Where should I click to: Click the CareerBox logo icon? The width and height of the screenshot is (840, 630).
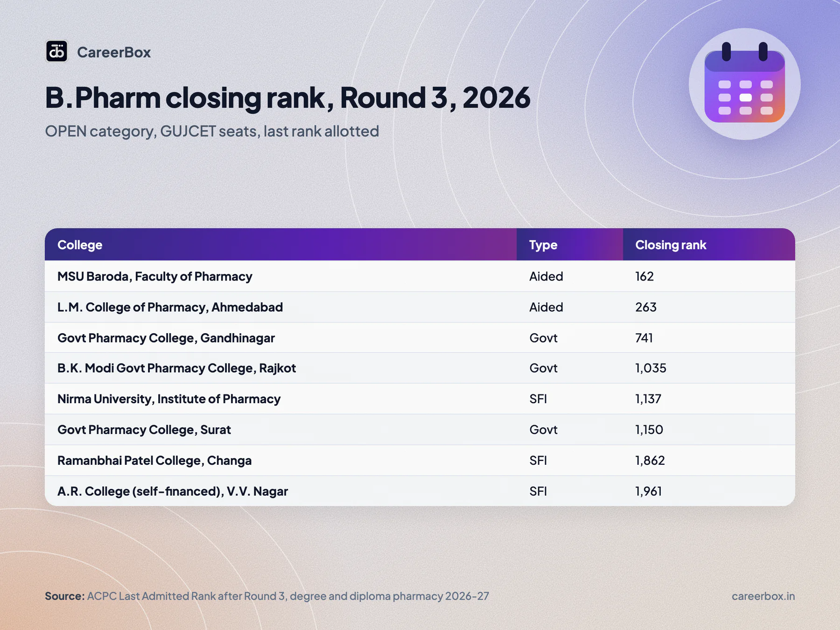[x=56, y=51]
